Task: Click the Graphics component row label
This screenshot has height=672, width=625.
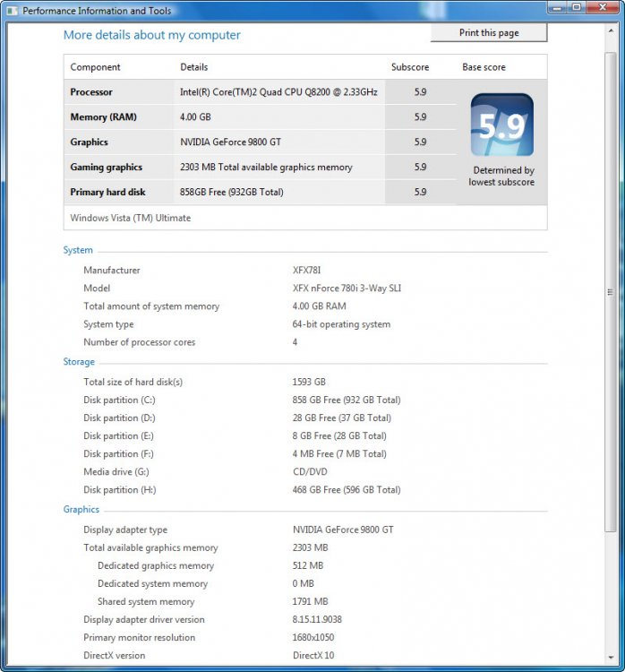Action: (90, 142)
